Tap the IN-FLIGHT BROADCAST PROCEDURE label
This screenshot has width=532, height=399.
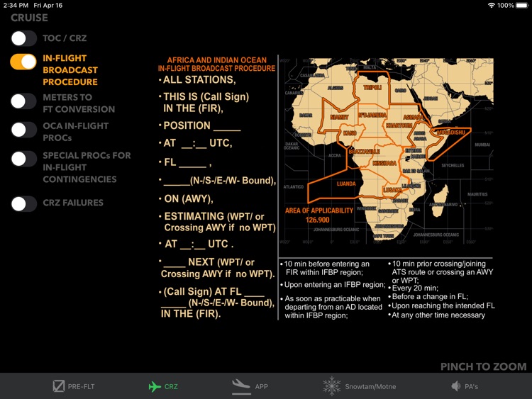click(70, 70)
